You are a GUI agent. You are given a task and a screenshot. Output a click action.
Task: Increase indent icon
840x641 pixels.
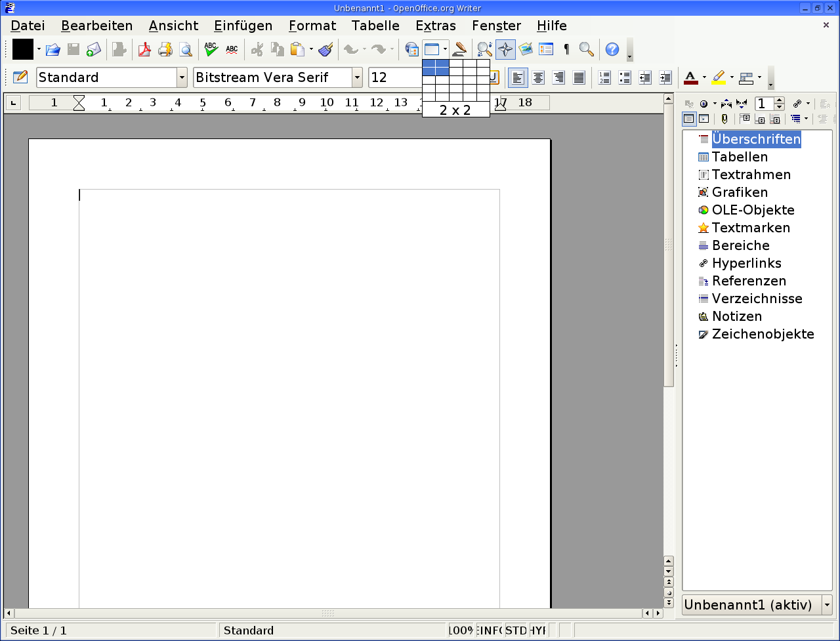coord(665,77)
